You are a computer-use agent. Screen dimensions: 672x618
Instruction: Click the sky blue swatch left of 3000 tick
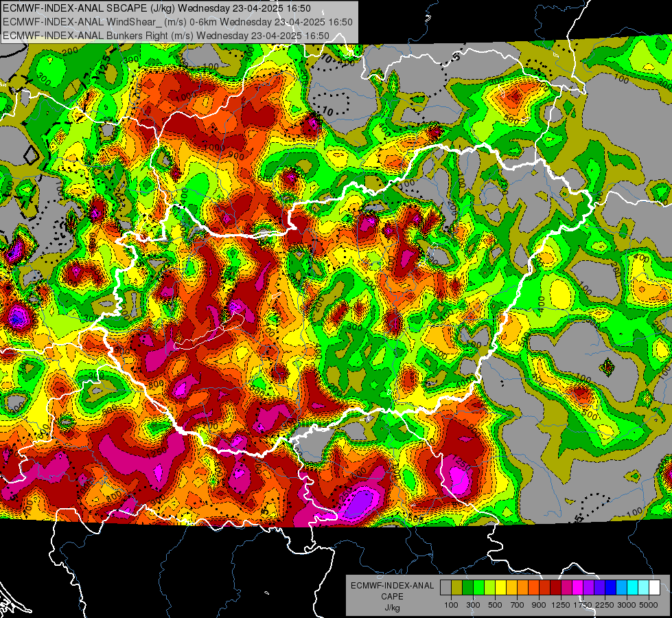(x=622, y=587)
